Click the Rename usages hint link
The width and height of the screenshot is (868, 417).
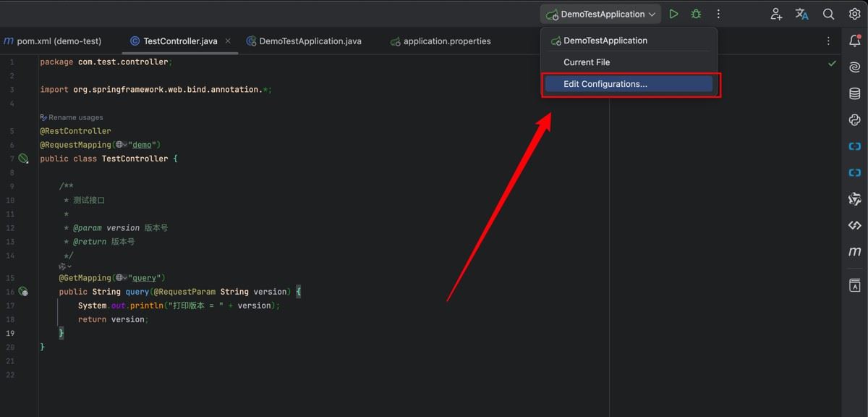pos(75,117)
